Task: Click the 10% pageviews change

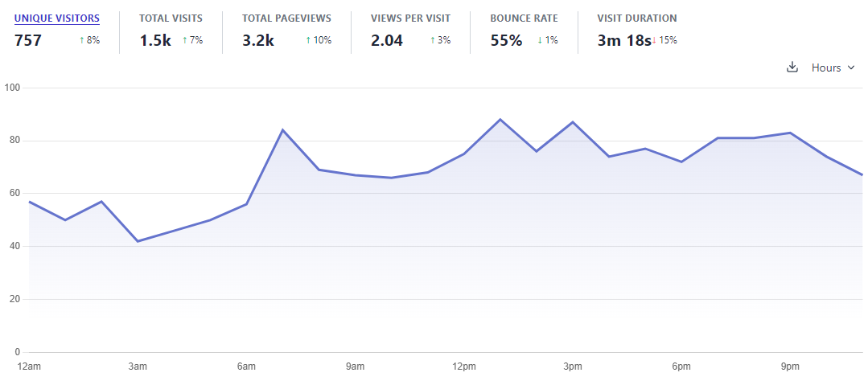Action: [x=319, y=40]
